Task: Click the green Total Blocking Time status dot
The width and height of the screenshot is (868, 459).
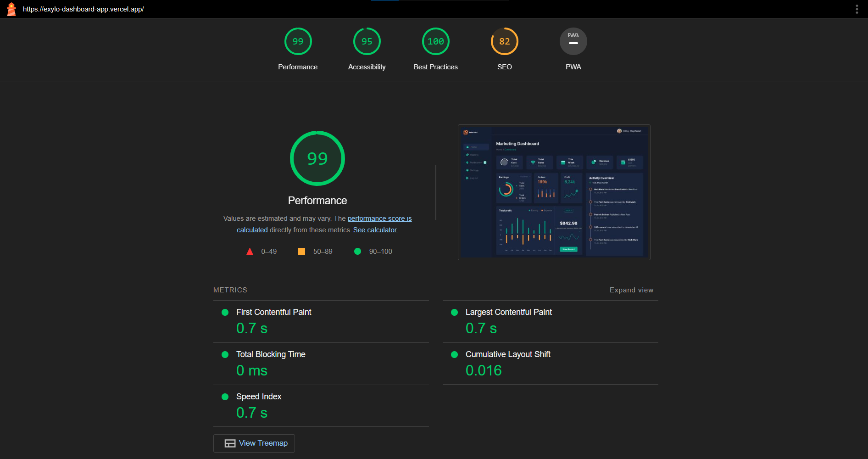Action: pyautogui.click(x=225, y=354)
